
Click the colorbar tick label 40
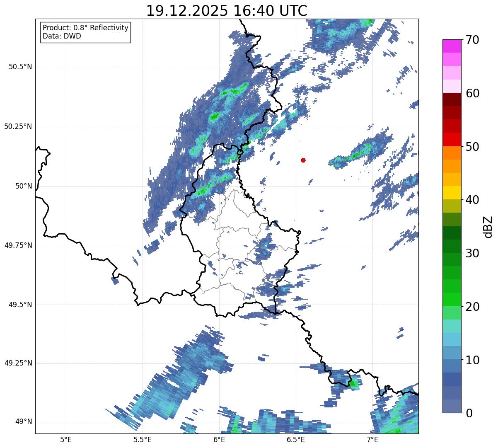472,200
